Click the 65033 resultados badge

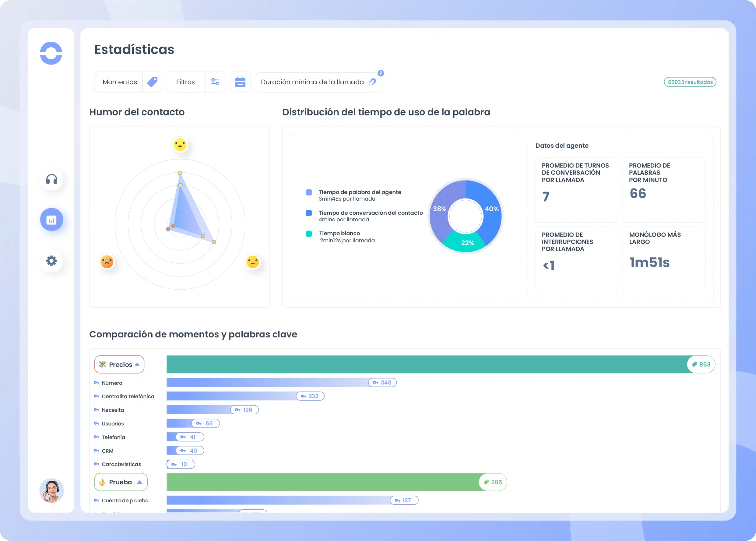tap(690, 82)
